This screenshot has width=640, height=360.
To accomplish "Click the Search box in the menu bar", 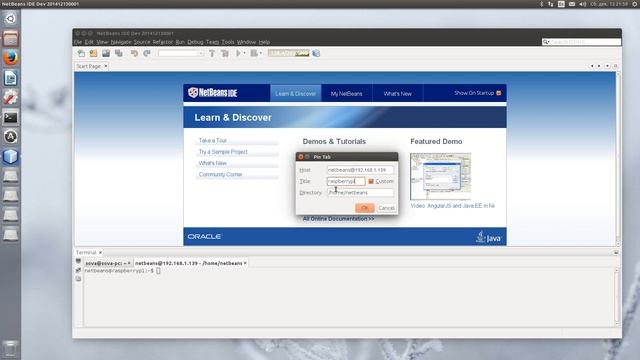I will 582,42.
